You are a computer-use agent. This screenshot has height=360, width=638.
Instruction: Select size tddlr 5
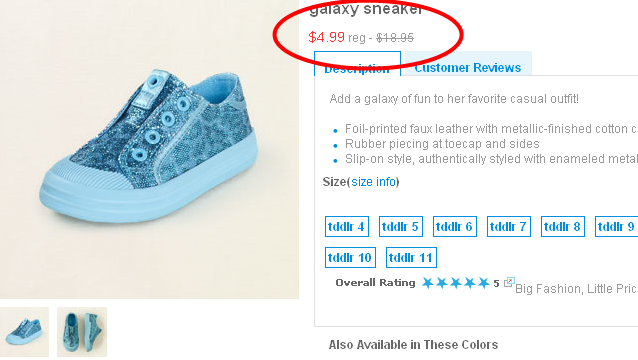(401, 227)
